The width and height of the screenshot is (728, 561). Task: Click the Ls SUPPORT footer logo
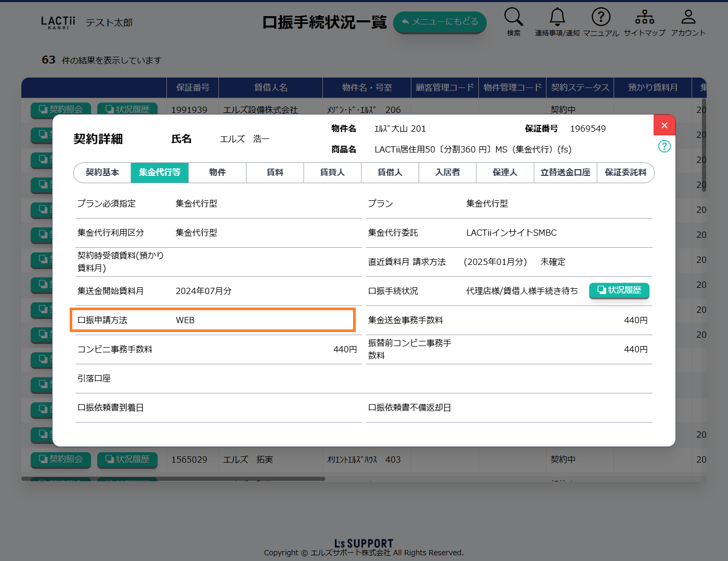pos(363,543)
